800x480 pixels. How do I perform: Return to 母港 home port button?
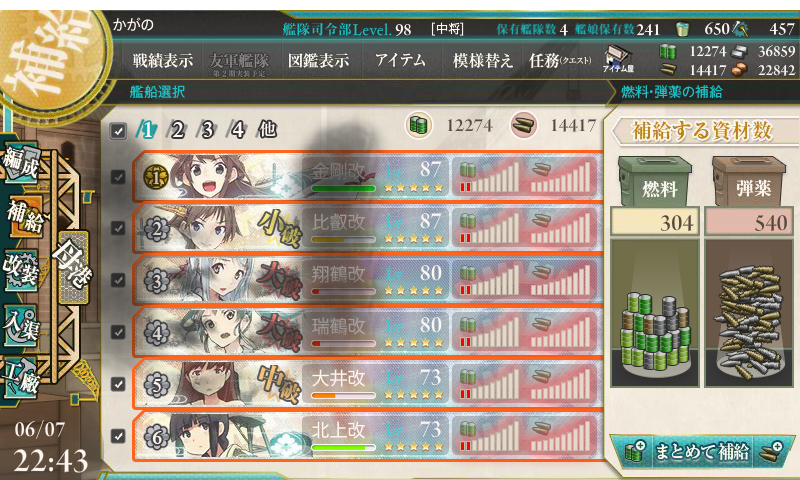[72, 267]
